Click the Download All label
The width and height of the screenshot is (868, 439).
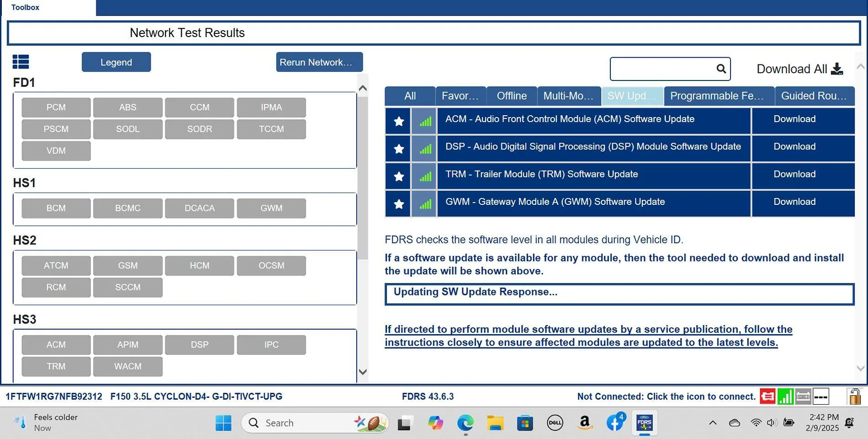coord(792,69)
